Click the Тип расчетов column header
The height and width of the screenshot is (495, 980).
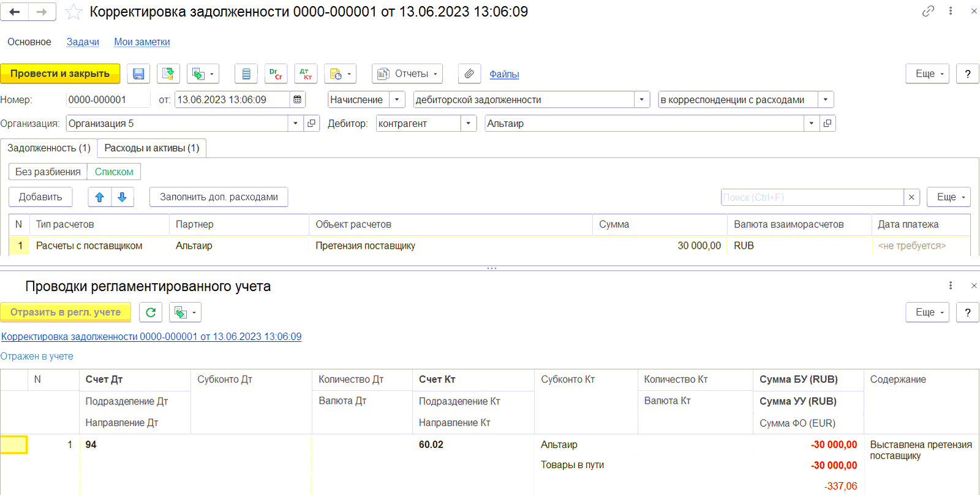point(99,225)
